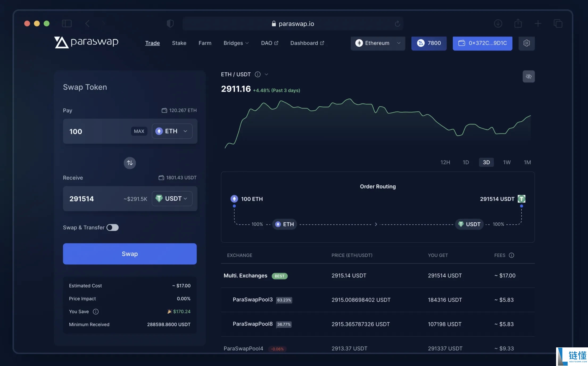This screenshot has height=366, width=588.
Task: Hide the price chart with the eye icon
Action: coord(529,77)
